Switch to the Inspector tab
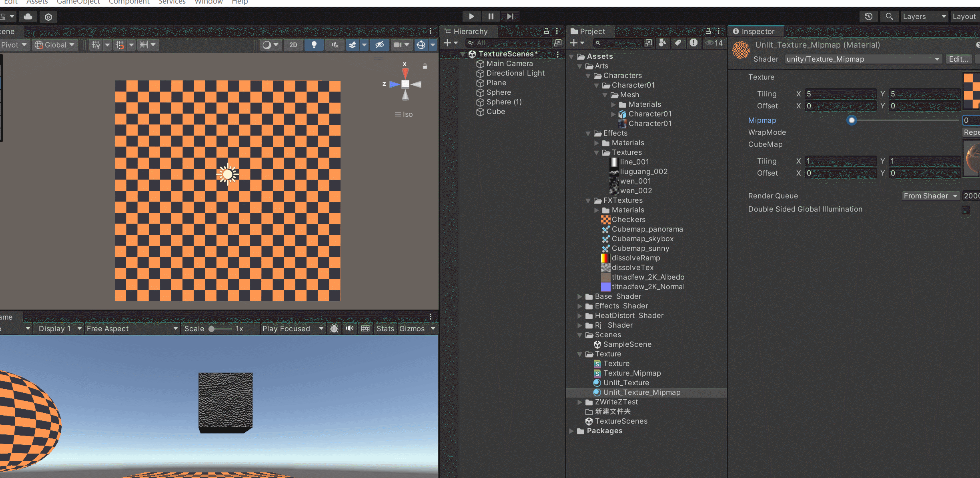This screenshot has height=478, width=980. pos(754,31)
